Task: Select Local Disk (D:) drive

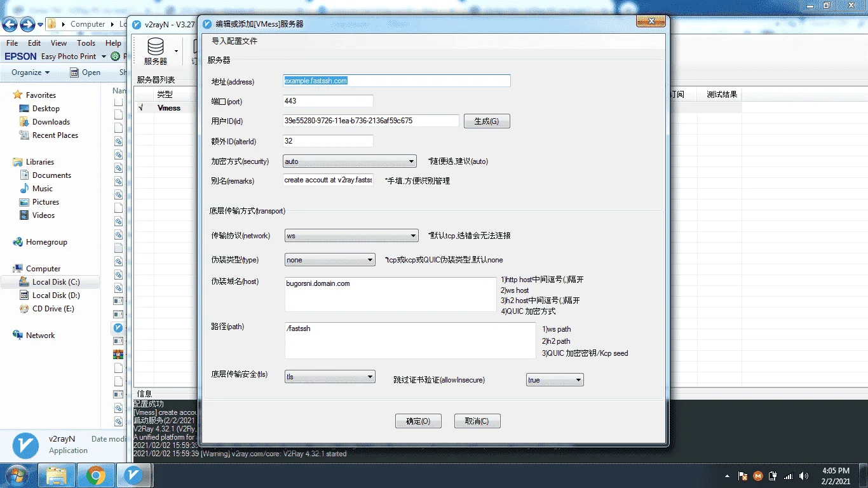Action: click(56, 295)
